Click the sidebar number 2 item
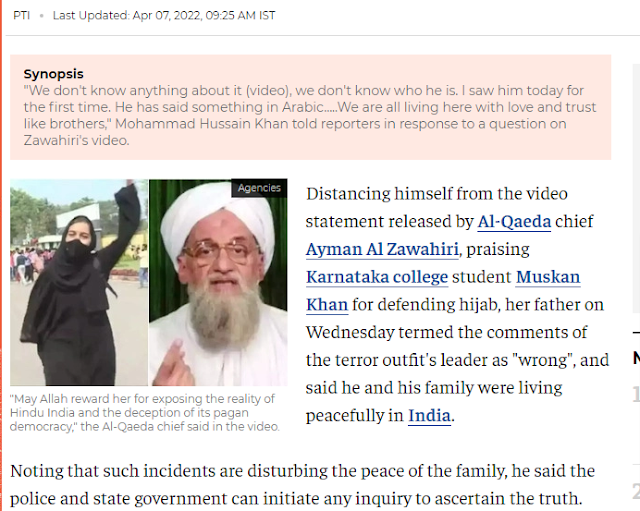640x511 pixels. [636, 491]
